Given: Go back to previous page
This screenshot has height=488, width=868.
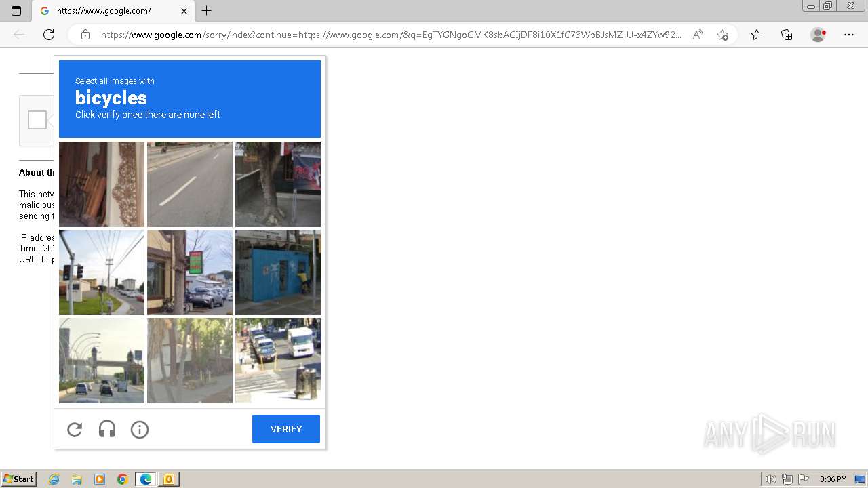Looking at the screenshot, I should (x=19, y=35).
